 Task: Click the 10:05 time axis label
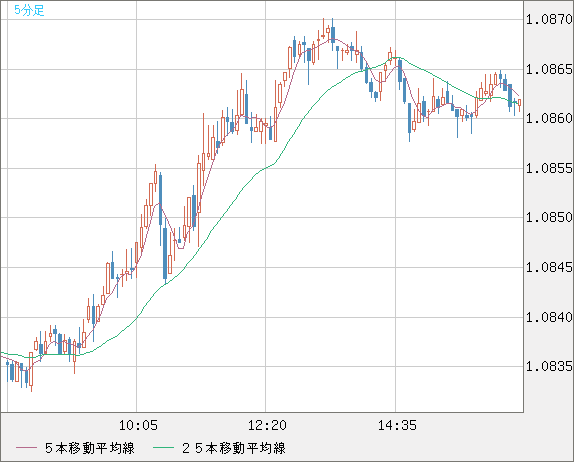click(138, 425)
